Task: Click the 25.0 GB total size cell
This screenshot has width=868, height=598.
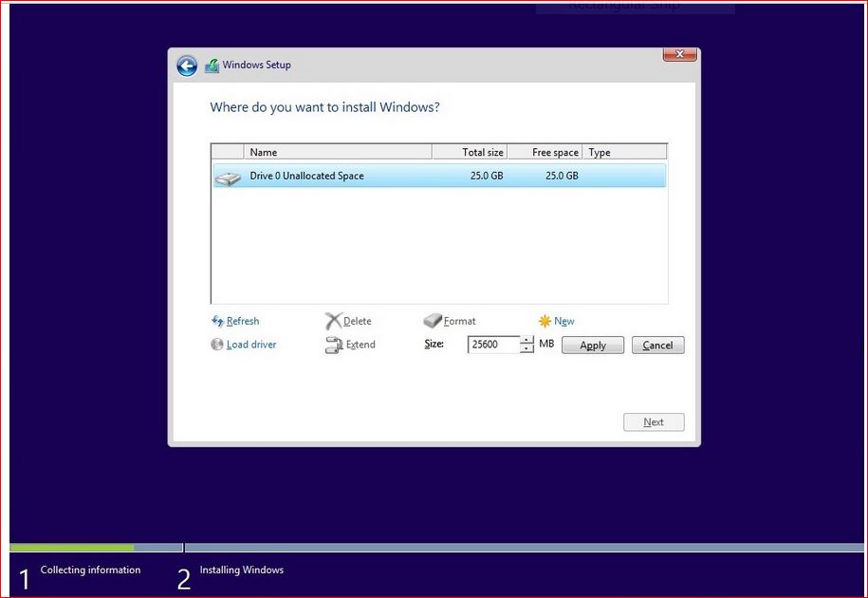Action: [x=487, y=176]
